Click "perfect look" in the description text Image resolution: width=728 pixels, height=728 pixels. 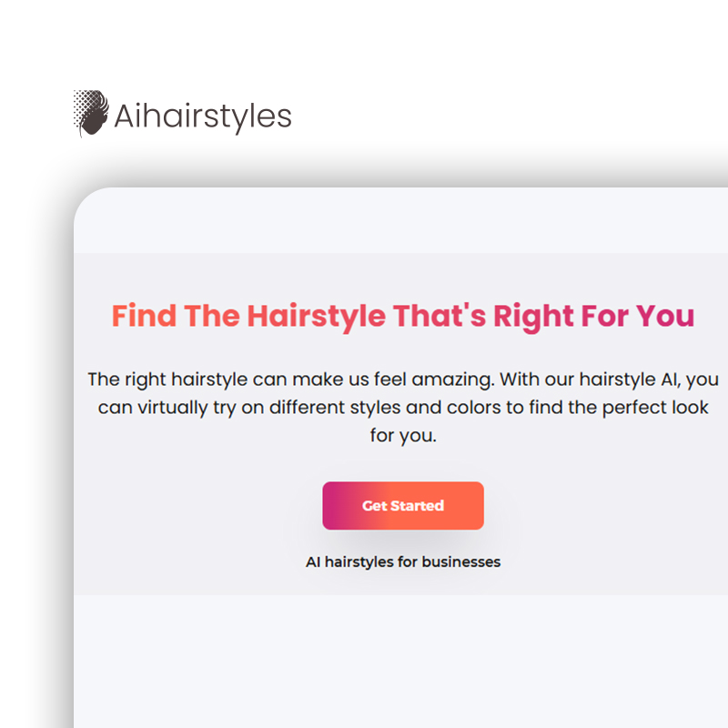(655, 408)
